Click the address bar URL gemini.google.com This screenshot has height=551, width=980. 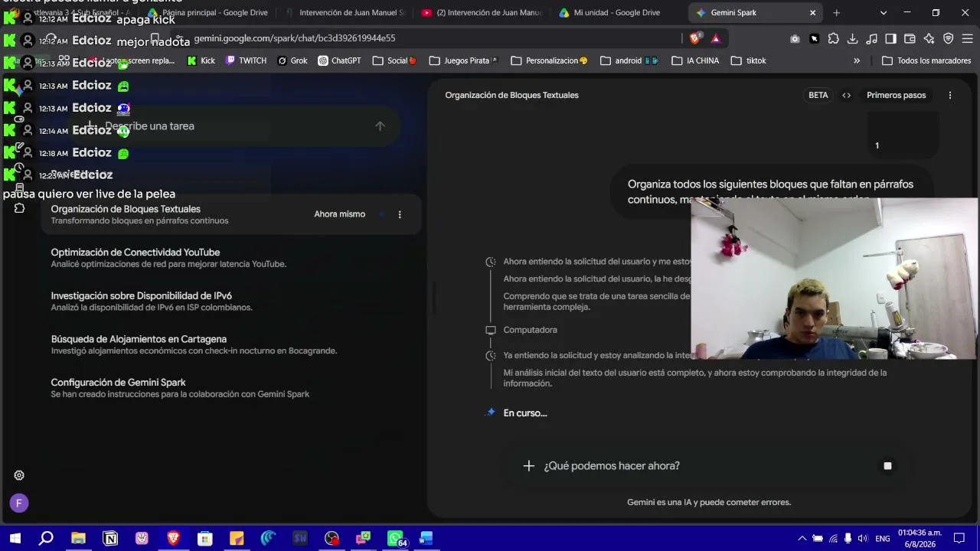coord(295,38)
